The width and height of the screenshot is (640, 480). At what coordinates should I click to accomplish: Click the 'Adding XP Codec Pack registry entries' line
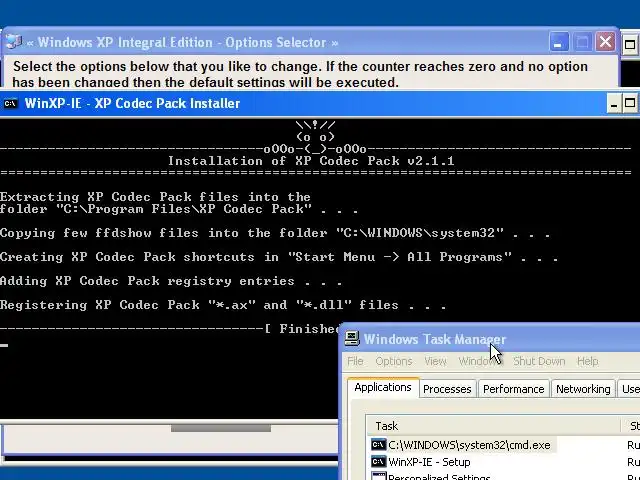click(171, 281)
